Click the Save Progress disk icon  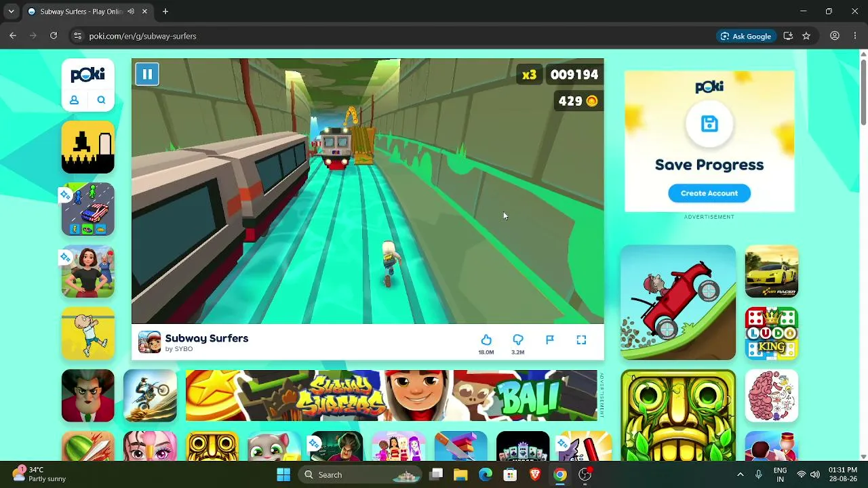(709, 123)
